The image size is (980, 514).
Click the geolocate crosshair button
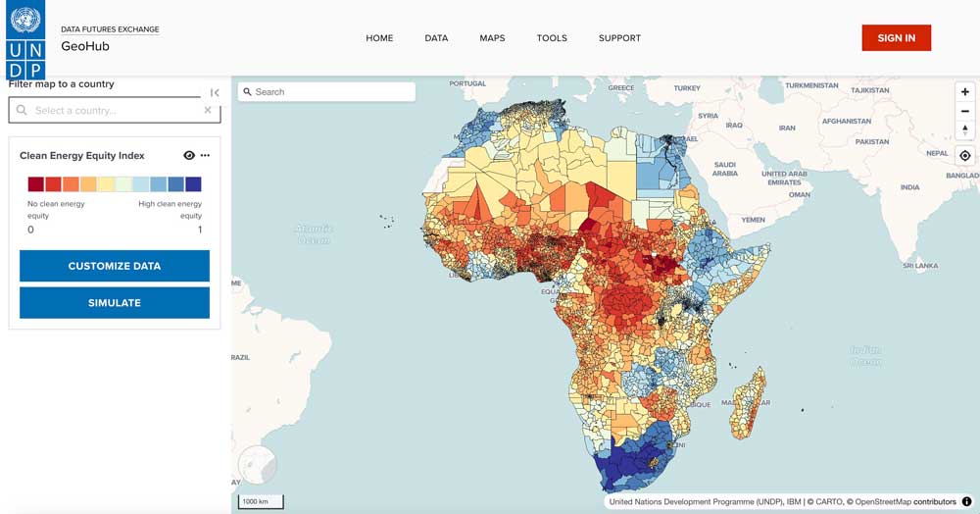tap(965, 156)
